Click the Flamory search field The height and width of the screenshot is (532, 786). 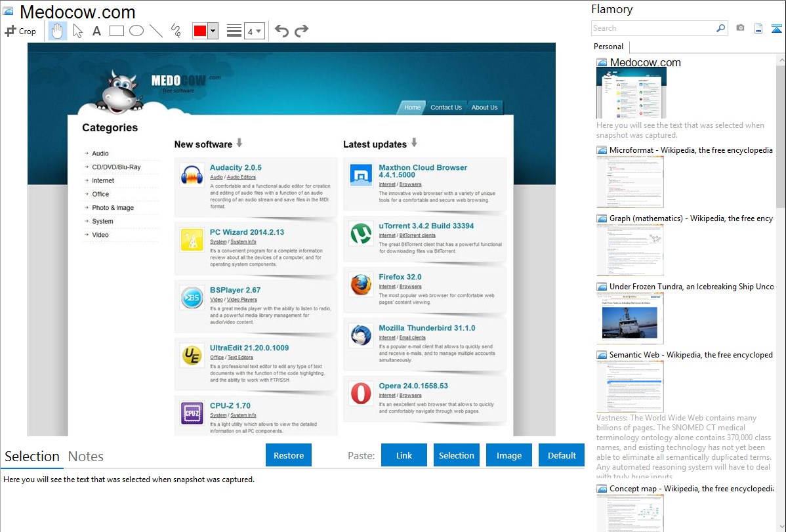click(x=653, y=28)
